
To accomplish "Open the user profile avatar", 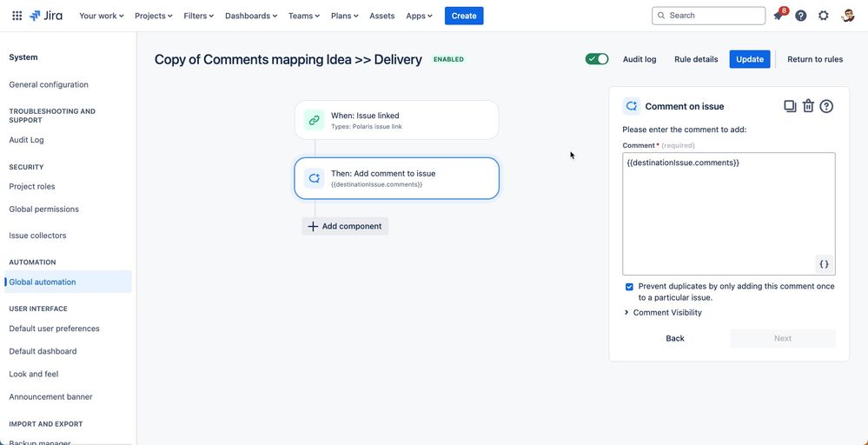I will 847,16.
